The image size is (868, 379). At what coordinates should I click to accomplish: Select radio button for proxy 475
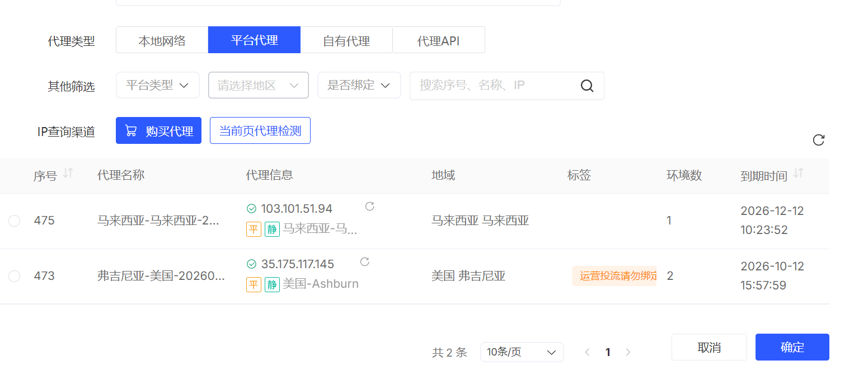(x=14, y=221)
